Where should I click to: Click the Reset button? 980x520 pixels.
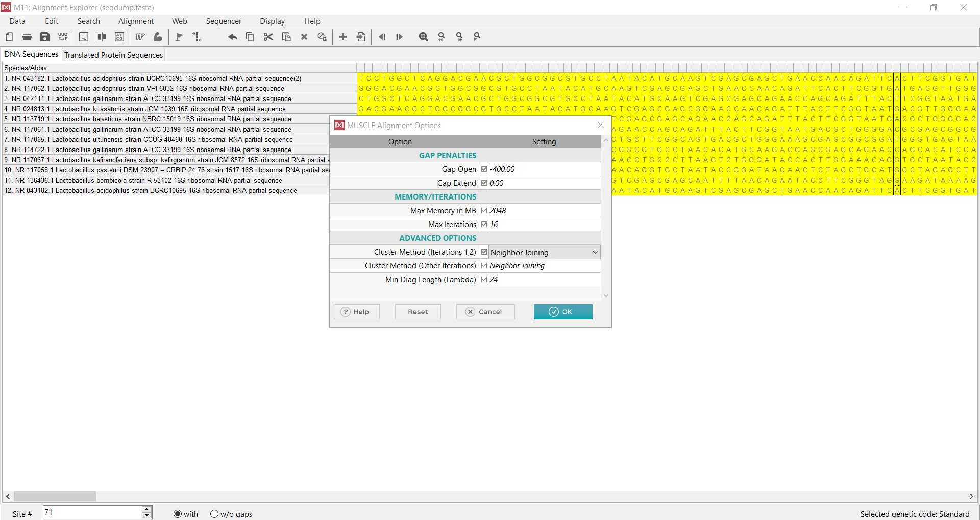click(418, 312)
